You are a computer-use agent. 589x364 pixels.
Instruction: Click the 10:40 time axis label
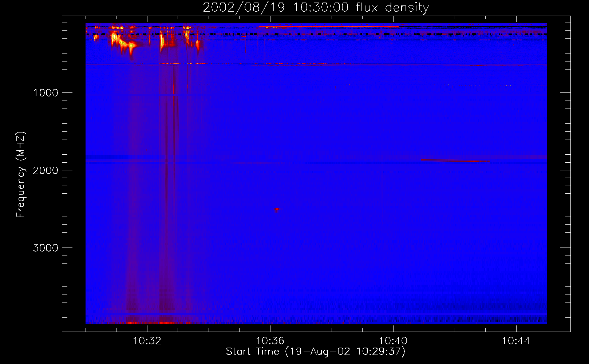[x=393, y=341]
